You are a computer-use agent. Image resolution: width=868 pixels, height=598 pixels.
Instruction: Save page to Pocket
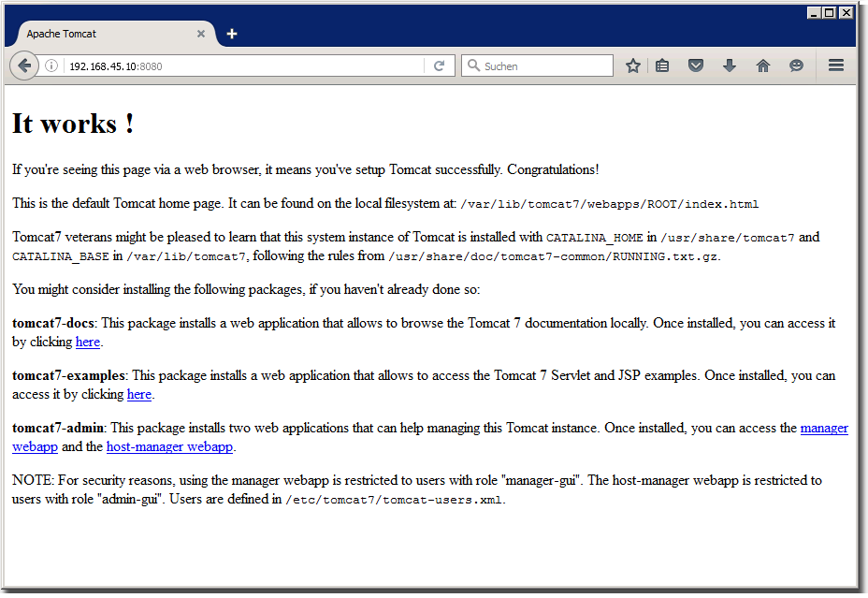(696, 66)
